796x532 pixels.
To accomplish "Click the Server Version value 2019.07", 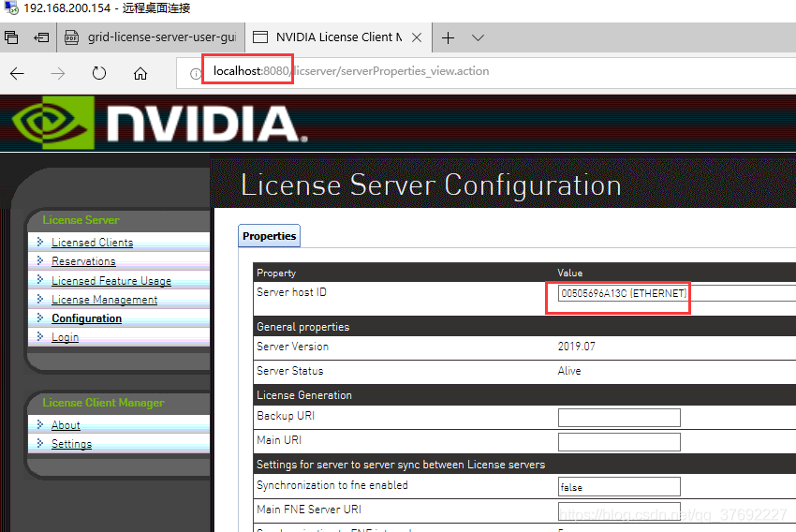I will 577,347.
